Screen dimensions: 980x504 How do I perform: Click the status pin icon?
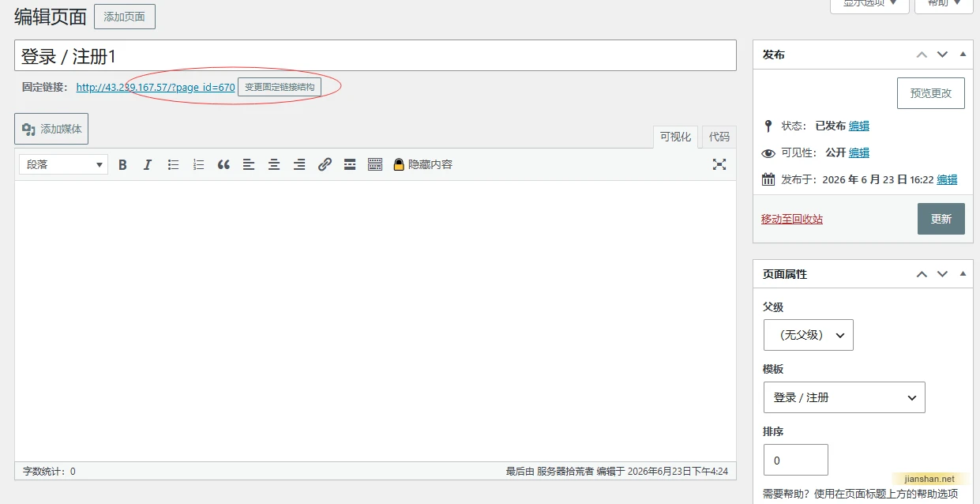point(768,126)
